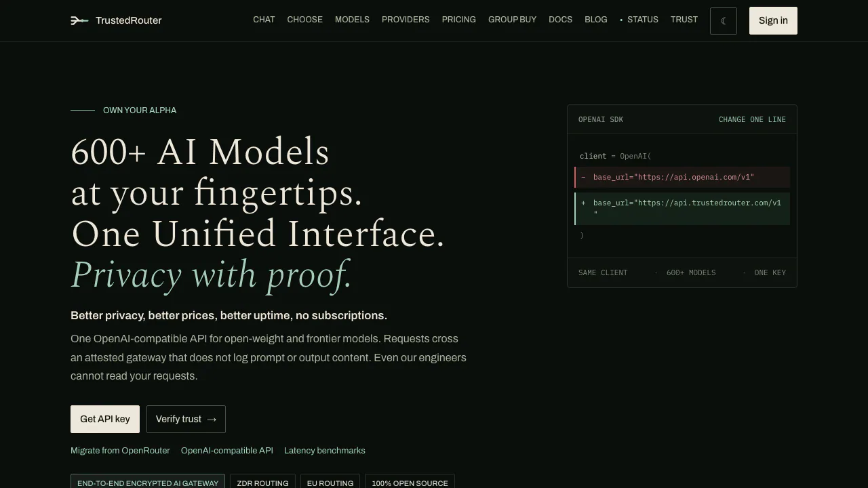Open Migrate from OpenRouter link
The image size is (868, 488).
[120, 451]
